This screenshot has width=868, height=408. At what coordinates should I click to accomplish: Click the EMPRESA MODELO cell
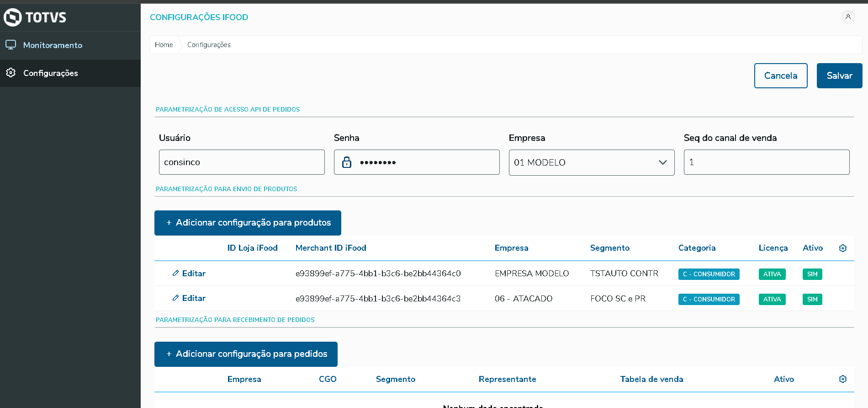[532, 274]
